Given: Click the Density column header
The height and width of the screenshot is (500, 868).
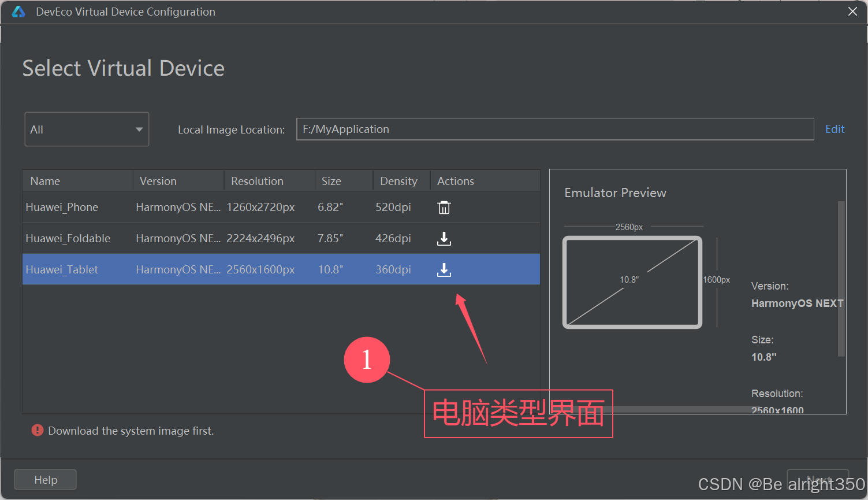Looking at the screenshot, I should click(402, 181).
